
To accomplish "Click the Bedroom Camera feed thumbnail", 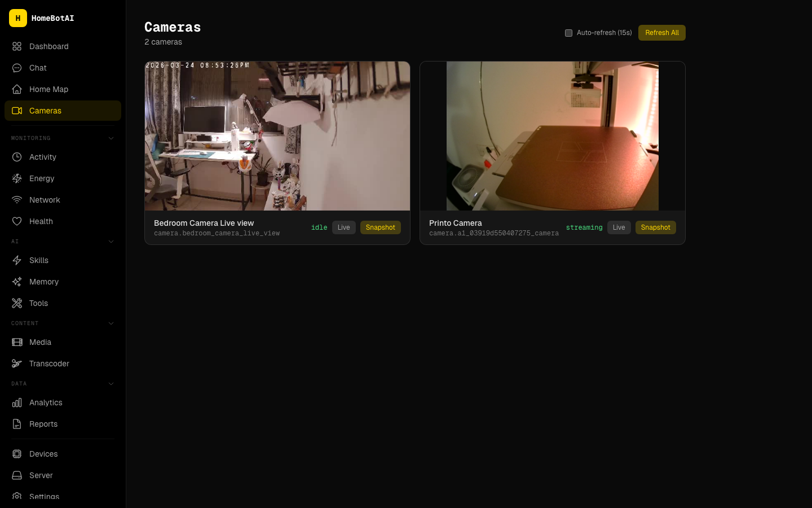I will point(277,136).
